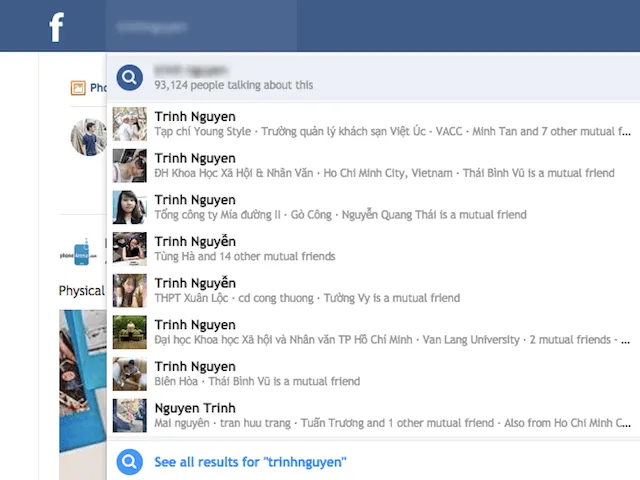640x480 pixels.
Task: Select the Nguyen Trinh search result
Action: click(373, 415)
